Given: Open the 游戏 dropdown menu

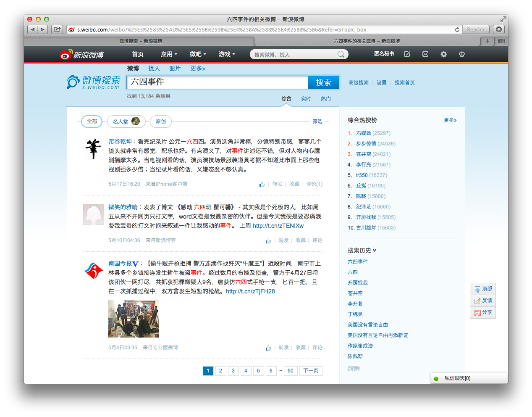Looking at the screenshot, I should coord(227,54).
